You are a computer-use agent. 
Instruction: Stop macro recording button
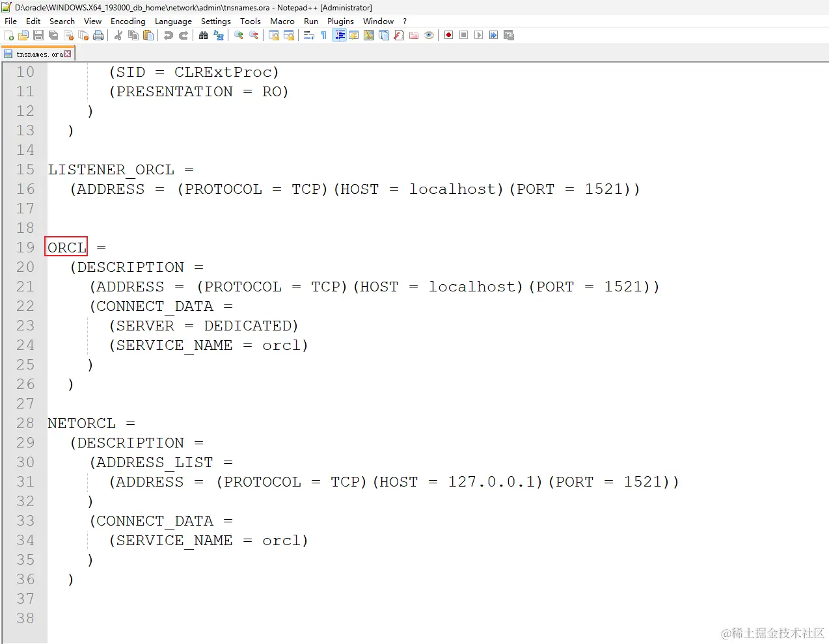[464, 35]
